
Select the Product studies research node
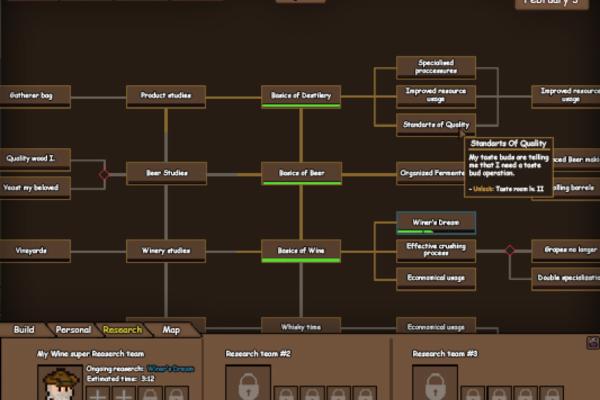[x=166, y=96]
